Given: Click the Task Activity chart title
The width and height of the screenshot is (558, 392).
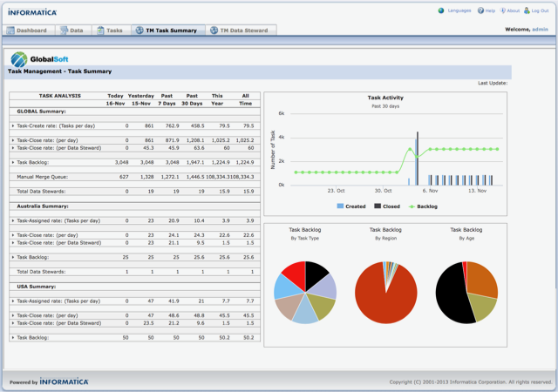Looking at the screenshot, I should coord(385,98).
